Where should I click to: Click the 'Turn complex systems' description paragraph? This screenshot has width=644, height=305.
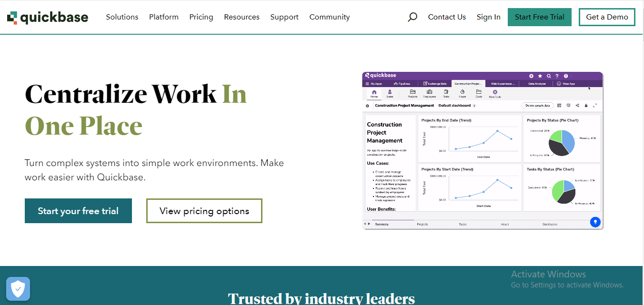[x=154, y=170]
